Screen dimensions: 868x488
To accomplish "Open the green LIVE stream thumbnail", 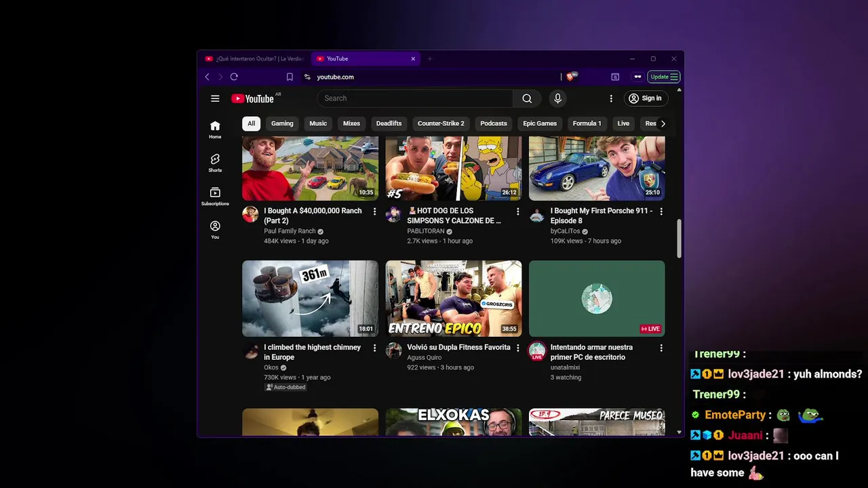I will 597,298.
